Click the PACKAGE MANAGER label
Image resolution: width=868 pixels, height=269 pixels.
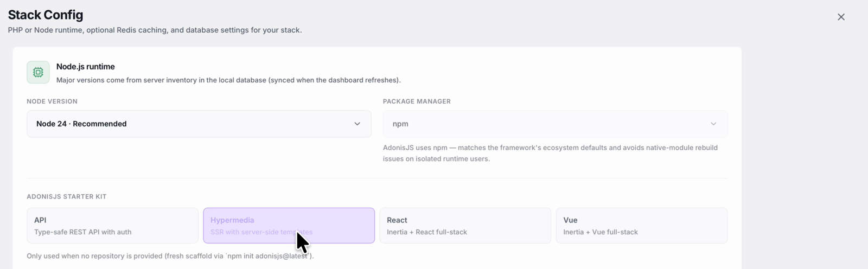pos(417,101)
